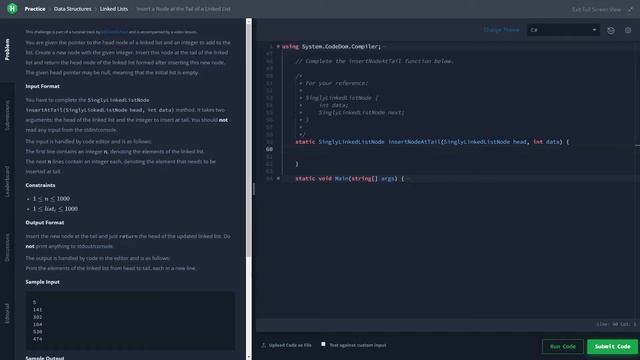Click the 'static void Main(string[] args)' line
Image resolution: width=640 pixels, height=360 pixels.
(x=350, y=179)
